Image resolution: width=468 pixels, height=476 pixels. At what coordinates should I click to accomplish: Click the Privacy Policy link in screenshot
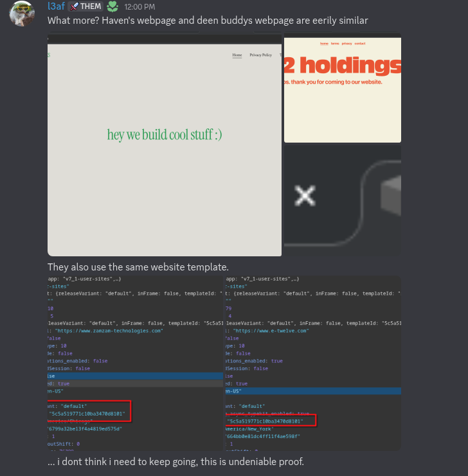pyautogui.click(x=261, y=55)
